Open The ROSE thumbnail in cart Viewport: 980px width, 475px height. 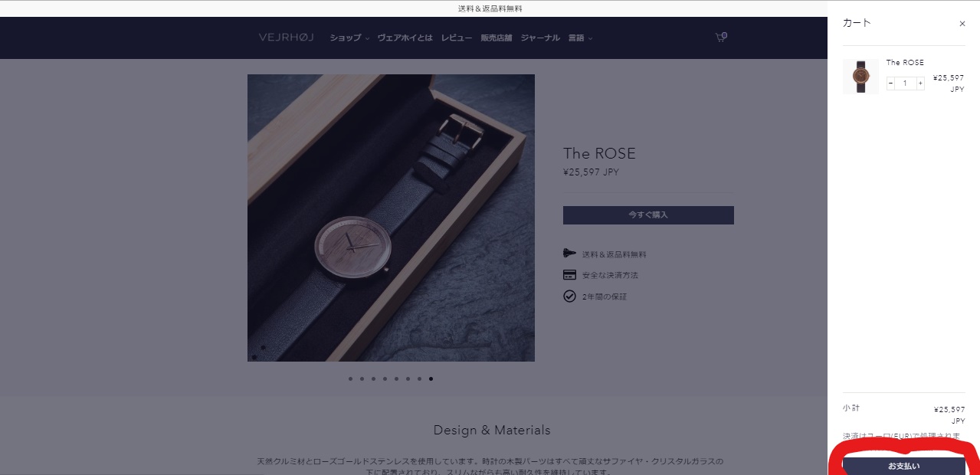tap(860, 77)
